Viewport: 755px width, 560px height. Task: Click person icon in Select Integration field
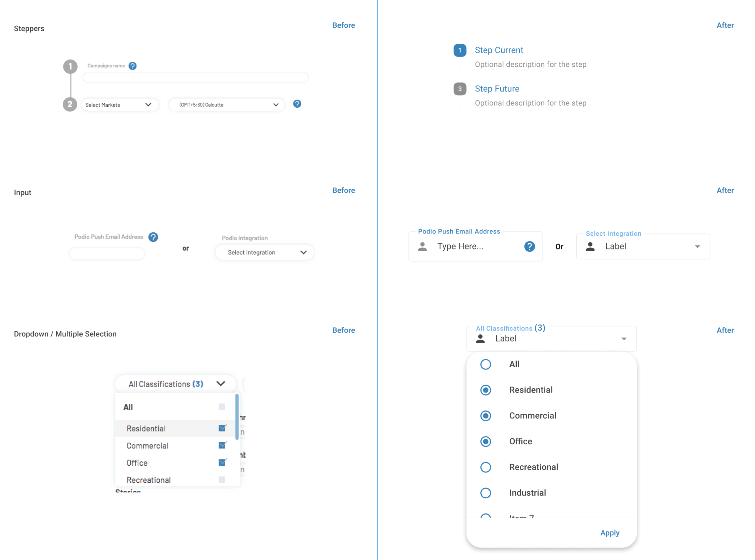click(590, 247)
